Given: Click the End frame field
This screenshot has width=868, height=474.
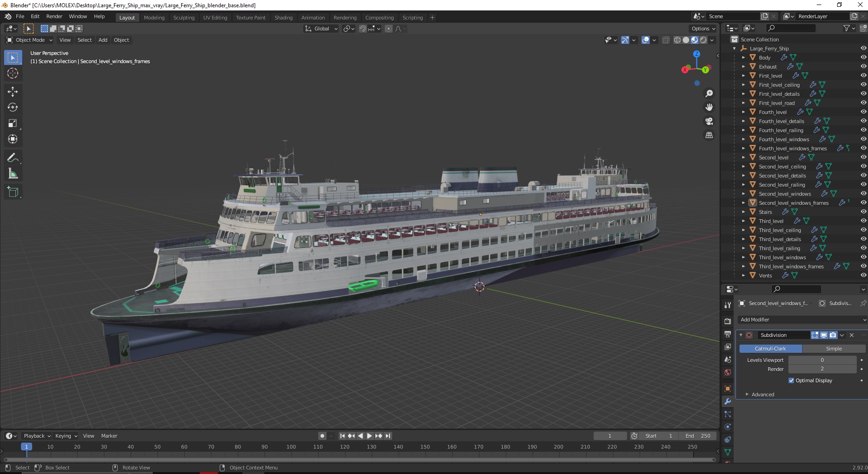Looking at the screenshot, I should coord(697,436).
